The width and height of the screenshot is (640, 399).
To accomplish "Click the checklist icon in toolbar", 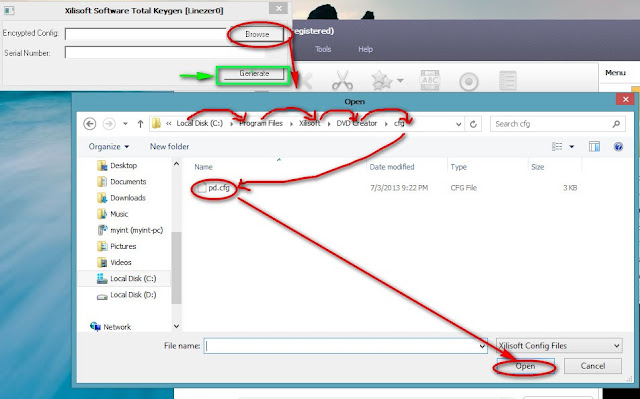I will click(x=508, y=80).
